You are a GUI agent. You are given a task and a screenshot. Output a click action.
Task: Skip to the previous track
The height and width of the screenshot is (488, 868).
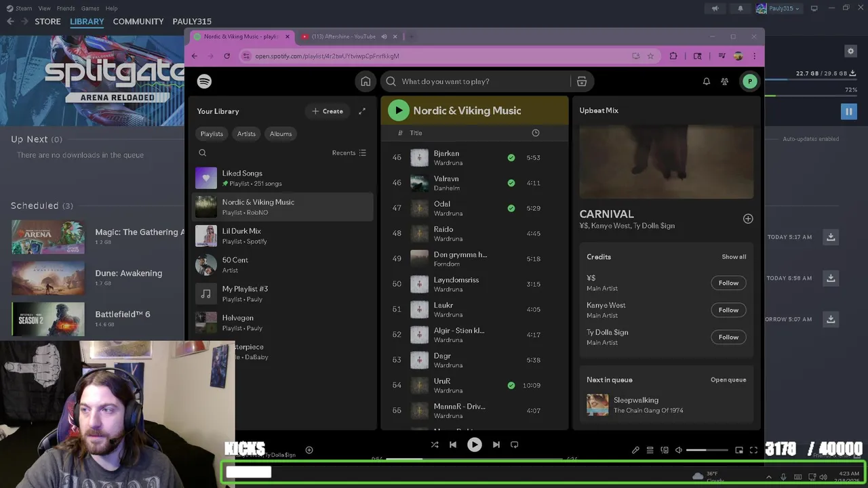(453, 445)
